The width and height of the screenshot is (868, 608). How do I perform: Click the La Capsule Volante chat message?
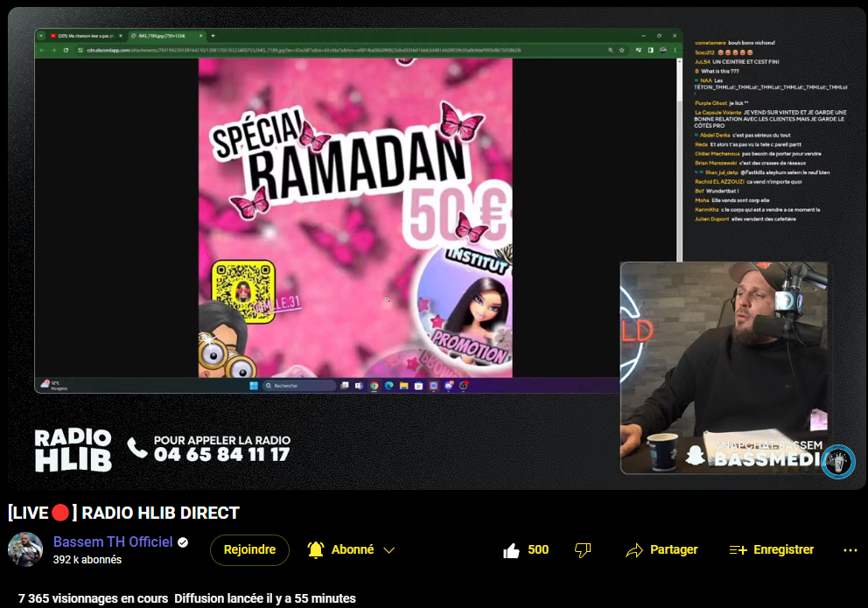(x=771, y=119)
